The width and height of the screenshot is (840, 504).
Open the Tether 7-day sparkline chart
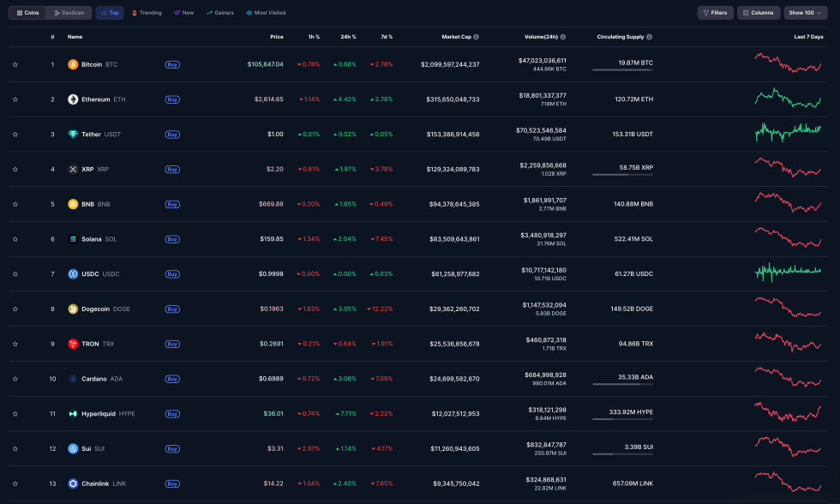pyautogui.click(x=788, y=132)
